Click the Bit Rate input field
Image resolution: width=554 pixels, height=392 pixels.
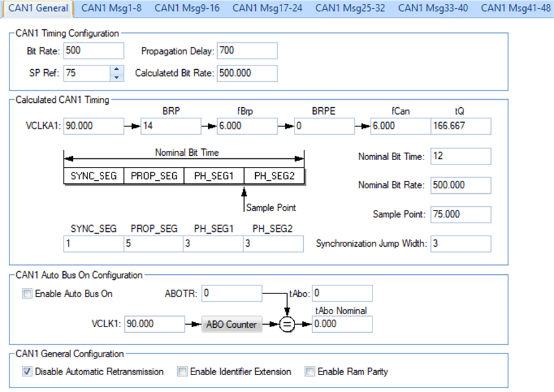click(x=94, y=50)
